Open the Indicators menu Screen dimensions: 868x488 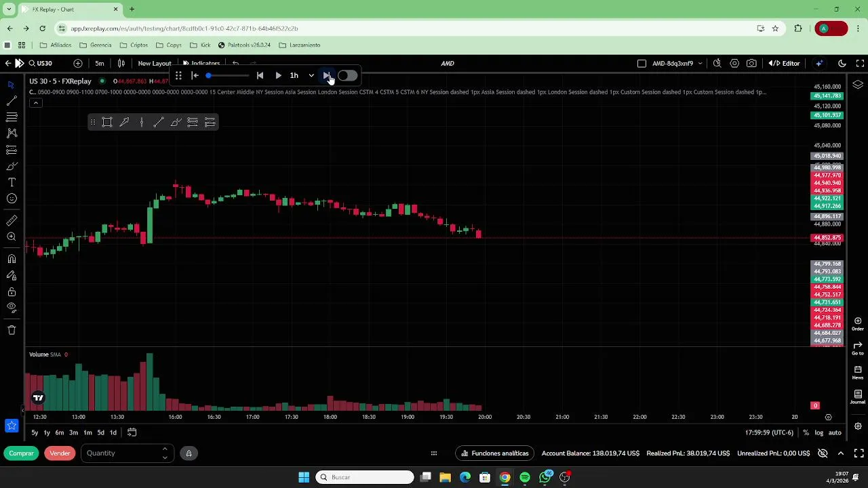coord(201,63)
